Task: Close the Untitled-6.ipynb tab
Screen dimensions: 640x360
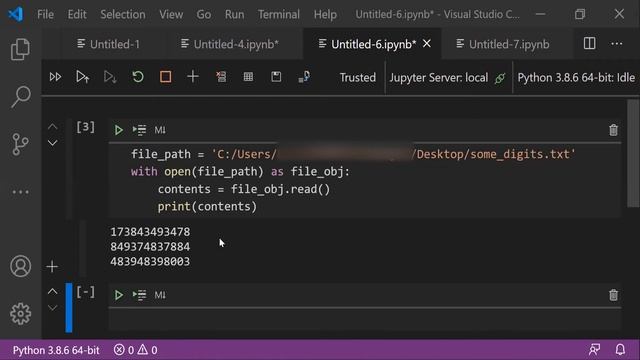Action: coord(427,43)
